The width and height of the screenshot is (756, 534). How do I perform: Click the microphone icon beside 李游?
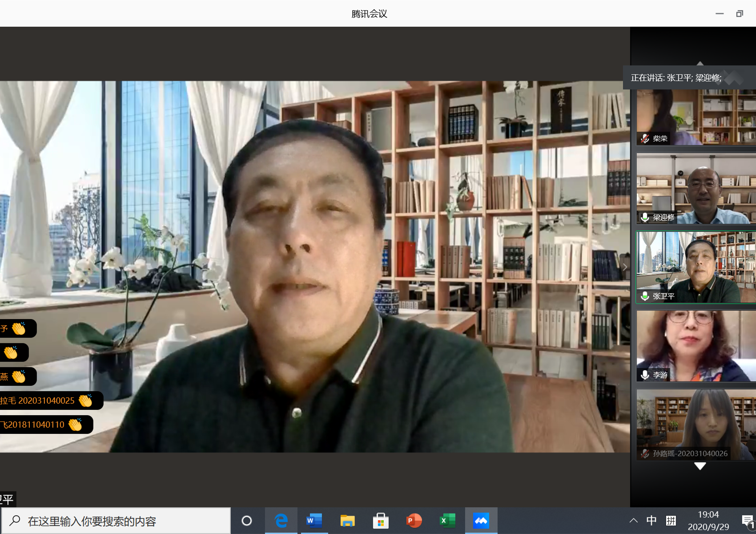pyautogui.click(x=645, y=375)
